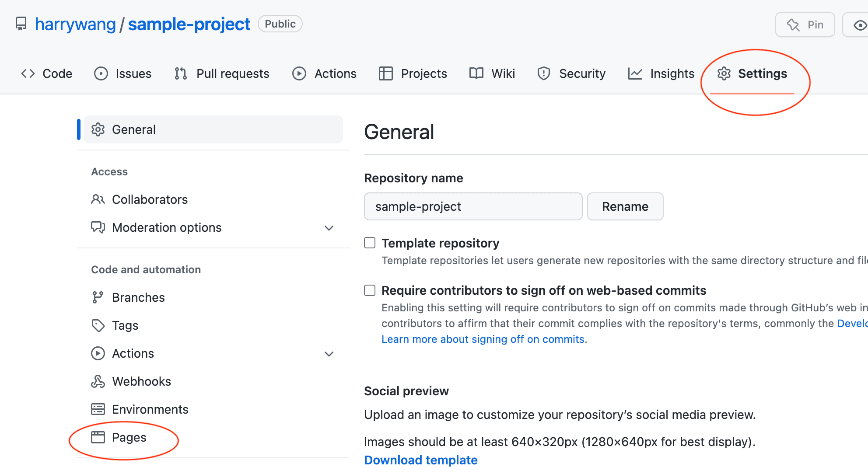Check Require contributors to sign off checkbox
Screen dimensions: 868x474
pos(370,290)
